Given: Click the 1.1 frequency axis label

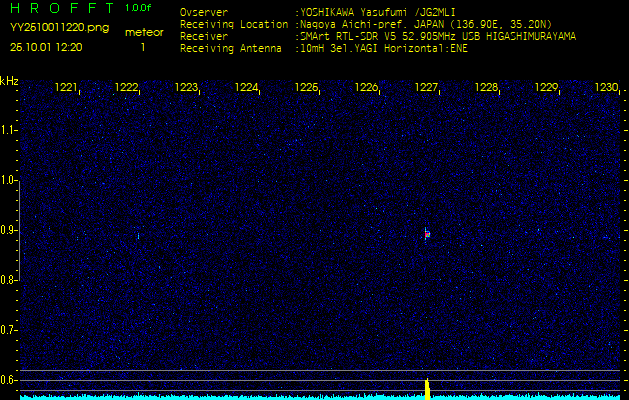Looking at the screenshot, I should [x=9, y=130].
